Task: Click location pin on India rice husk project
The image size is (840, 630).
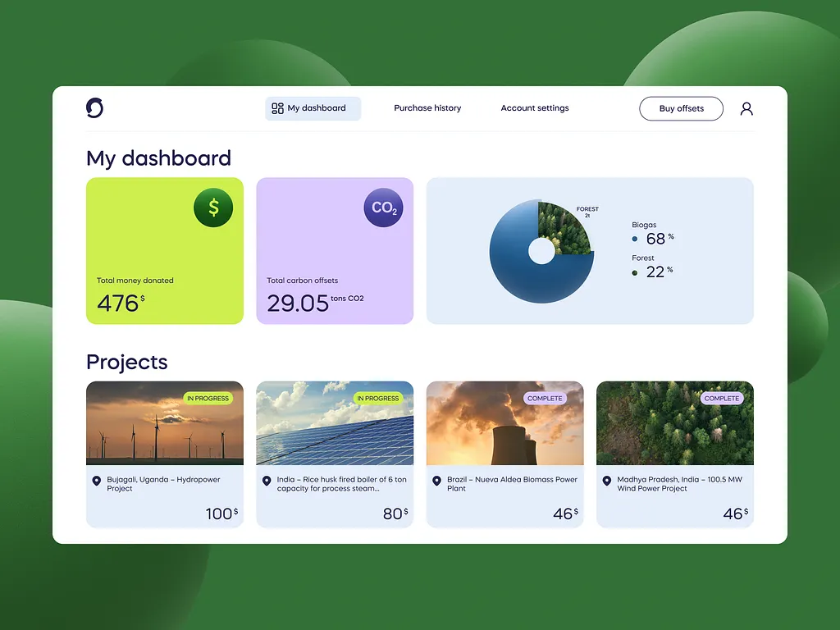Action: 266,481
